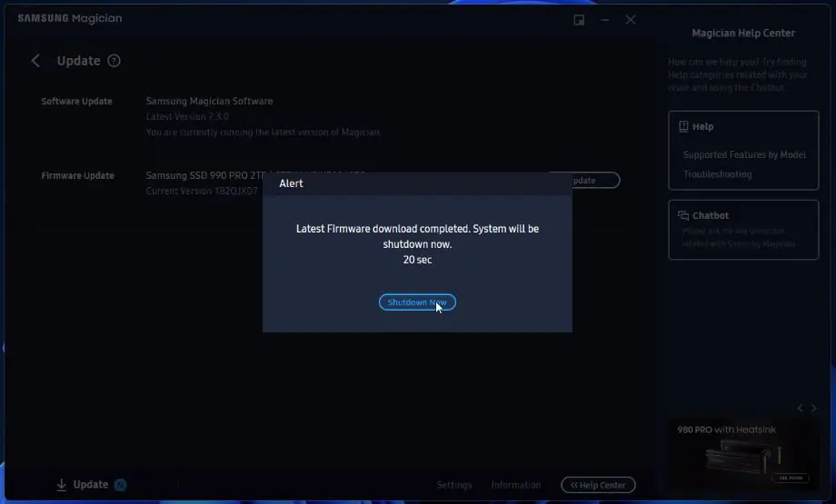
Task: Close the Samsung Magician window
Action: click(x=631, y=20)
